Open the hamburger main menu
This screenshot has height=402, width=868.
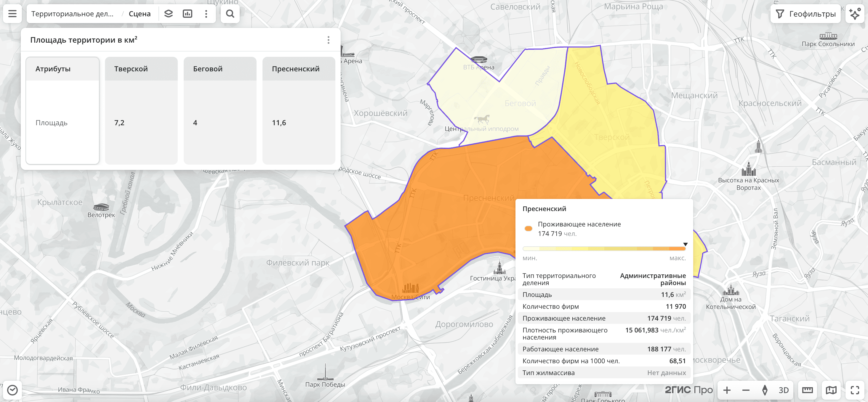tap(12, 14)
